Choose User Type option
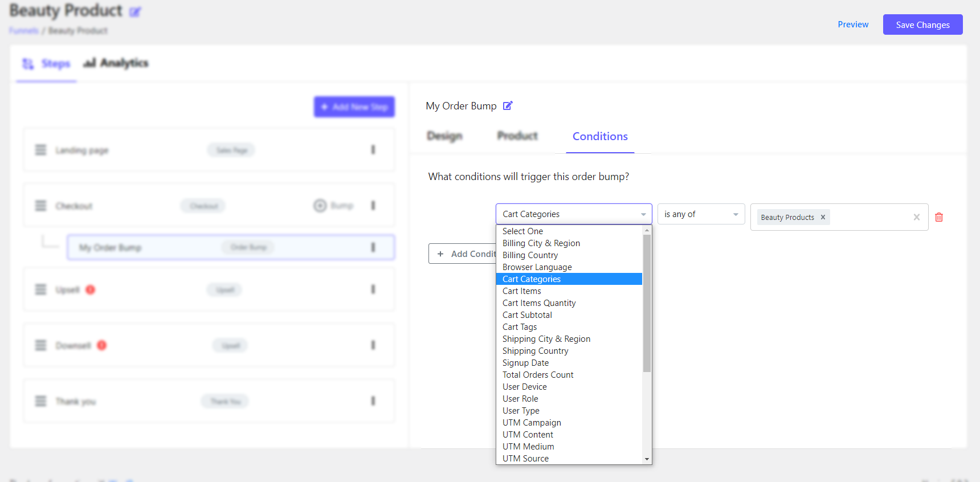The height and width of the screenshot is (482, 980). [x=569, y=411]
